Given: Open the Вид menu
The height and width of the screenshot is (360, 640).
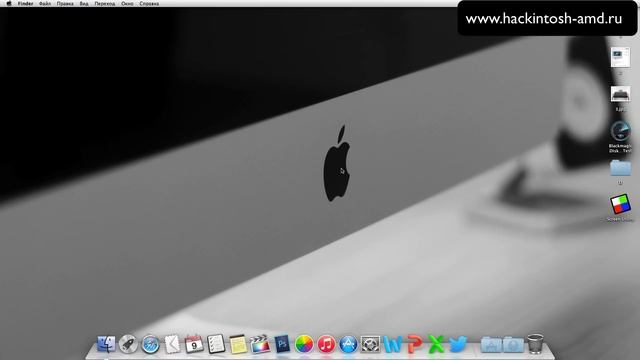Looking at the screenshot, I should click(x=84, y=3).
